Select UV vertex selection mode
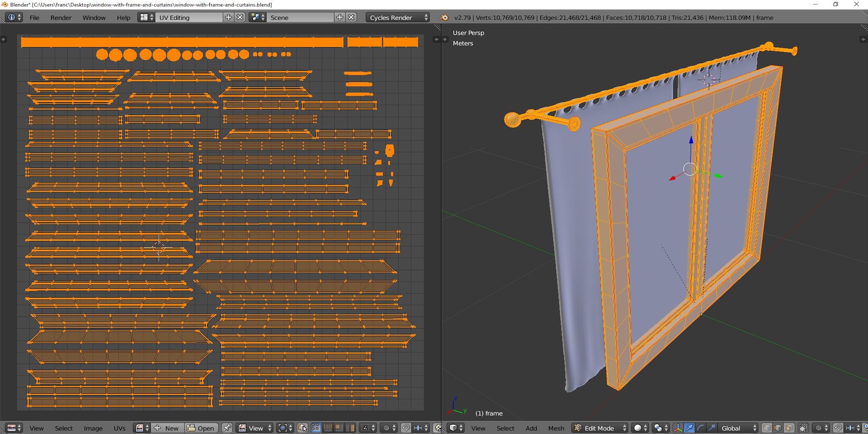Image resolution: width=868 pixels, height=434 pixels. pyautogui.click(x=316, y=428)
